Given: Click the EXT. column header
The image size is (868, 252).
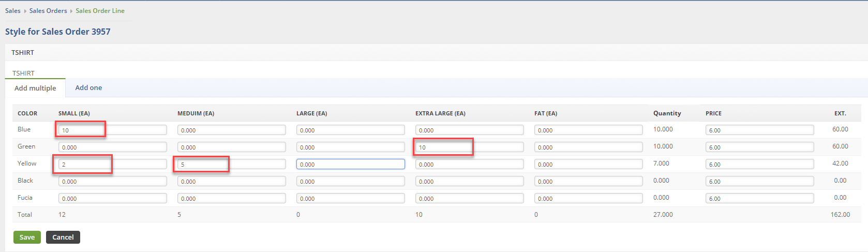Looking at the screenshot, I should click(840, 113).
